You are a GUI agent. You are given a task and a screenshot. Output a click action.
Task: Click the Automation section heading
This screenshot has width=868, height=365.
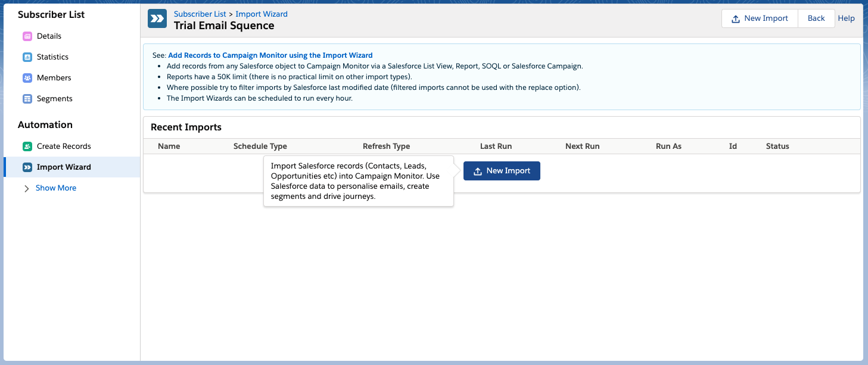point(45,125)
